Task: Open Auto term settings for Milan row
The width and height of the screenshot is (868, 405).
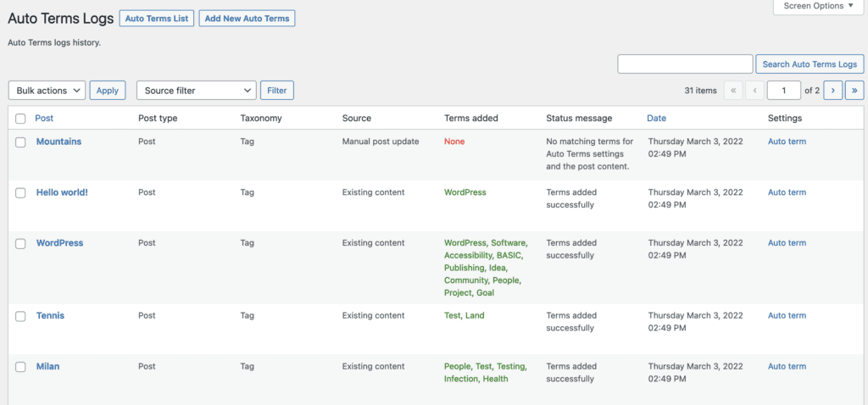Action: point(787,366)
